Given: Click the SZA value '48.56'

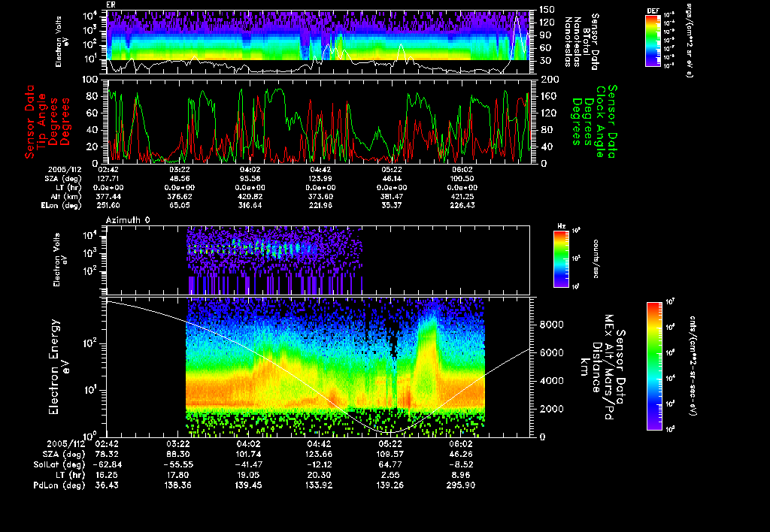Looking at the screenshot, I should (x=179, y=179).
